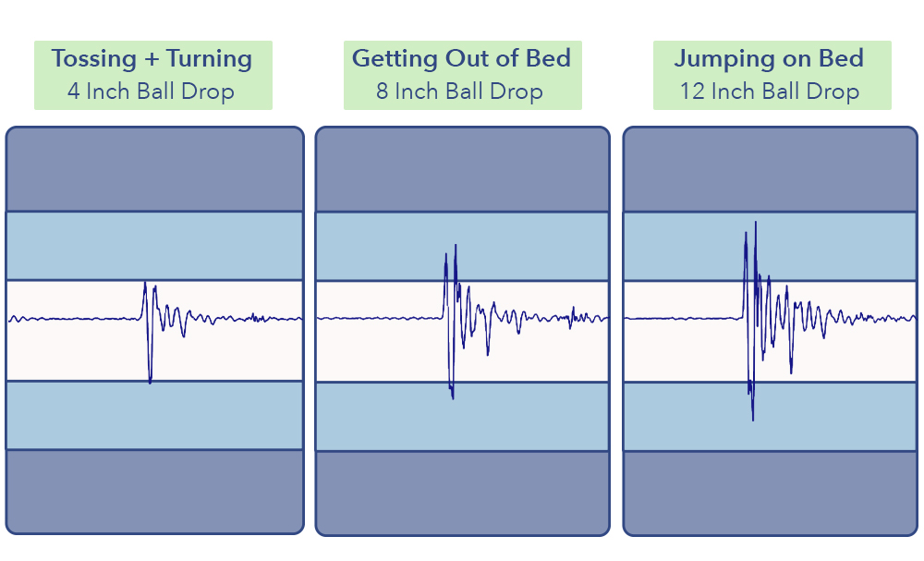Select the 4 Inch Ball Drop text
The height and width of the screenshot is (561, 924).
(151, 91)
